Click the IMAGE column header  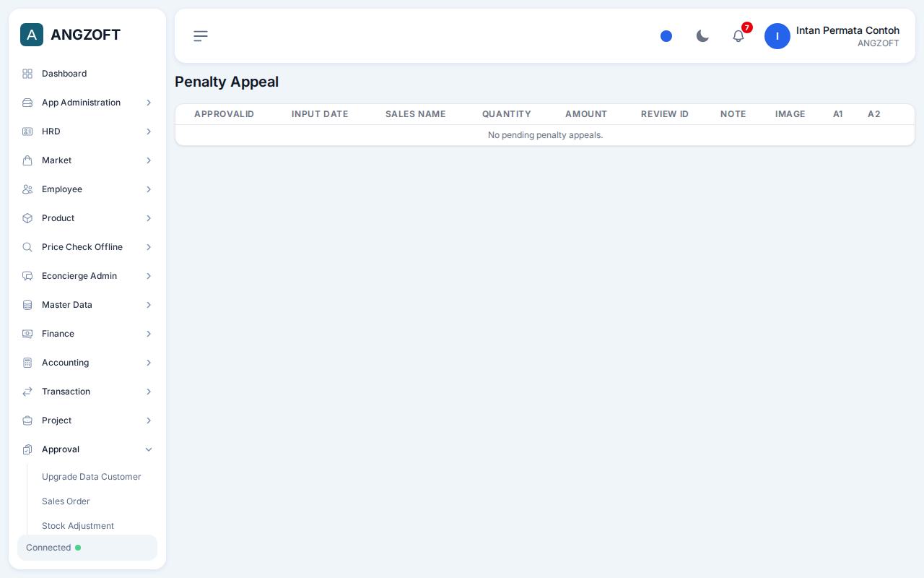tap(790, 114)
